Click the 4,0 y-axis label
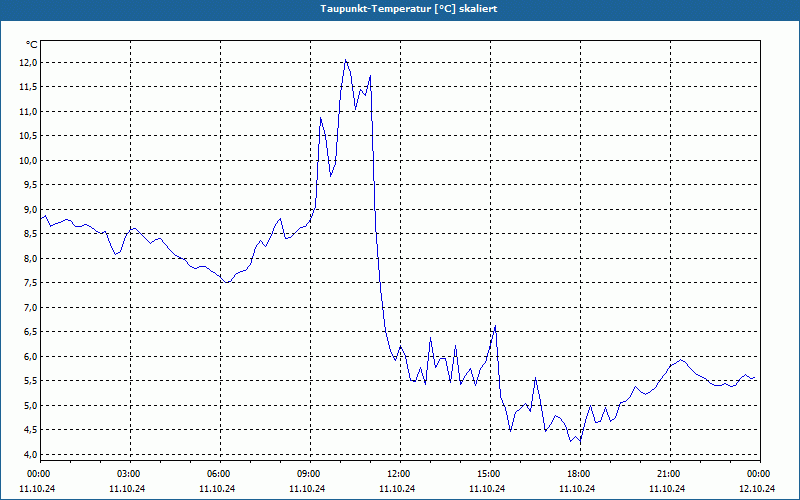Viewport: 800px width, 500px height. [x=30, y=454]
